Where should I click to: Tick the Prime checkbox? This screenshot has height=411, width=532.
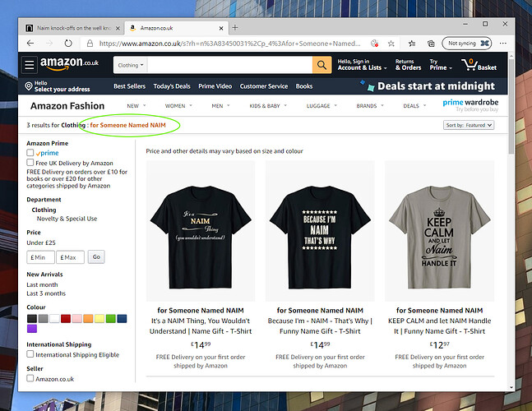point(30,153)
